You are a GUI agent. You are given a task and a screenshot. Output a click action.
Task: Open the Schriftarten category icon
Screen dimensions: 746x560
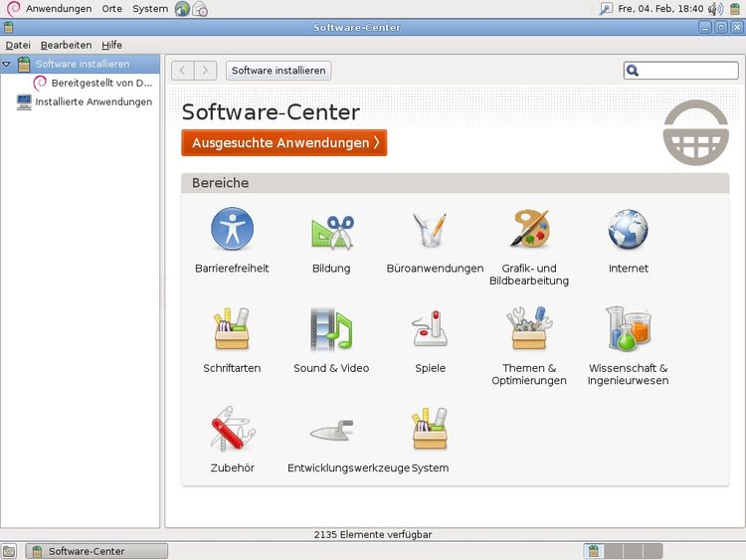232,329
